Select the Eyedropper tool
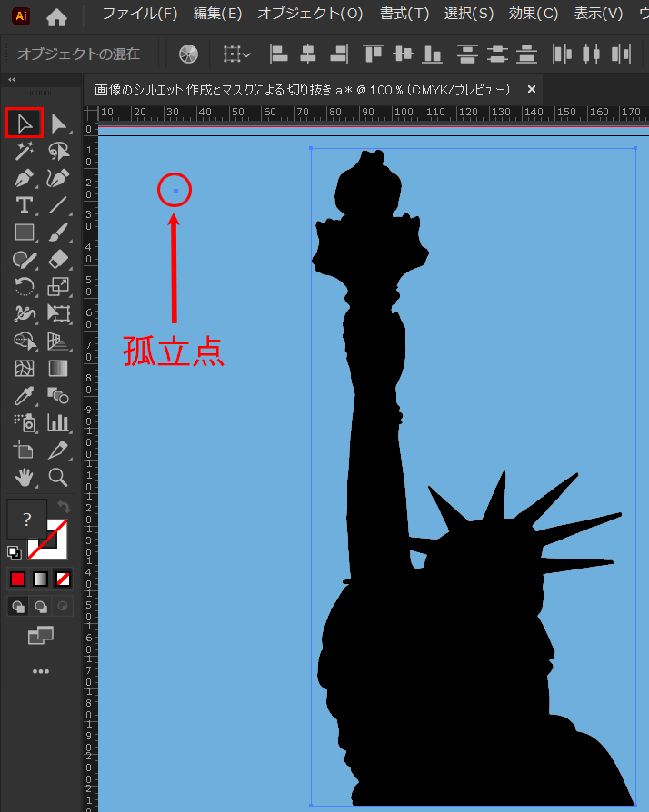The image size is (649, 812). (24, 396)
